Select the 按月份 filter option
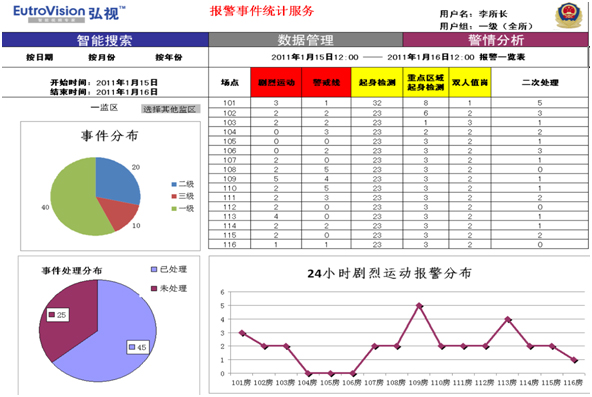 (x=102, y=57)
